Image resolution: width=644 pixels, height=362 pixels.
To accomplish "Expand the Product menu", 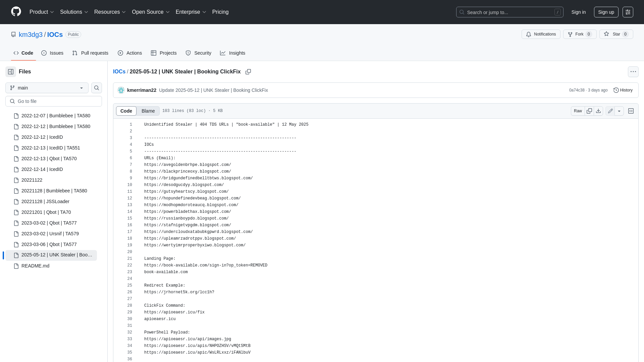I will pyautogui.click(x=42, y=12).
